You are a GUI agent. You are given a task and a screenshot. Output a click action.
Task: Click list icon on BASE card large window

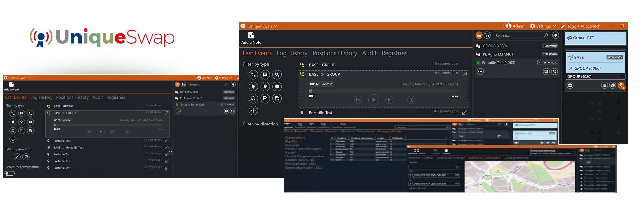pyautogui.click(x=604, y=85)
